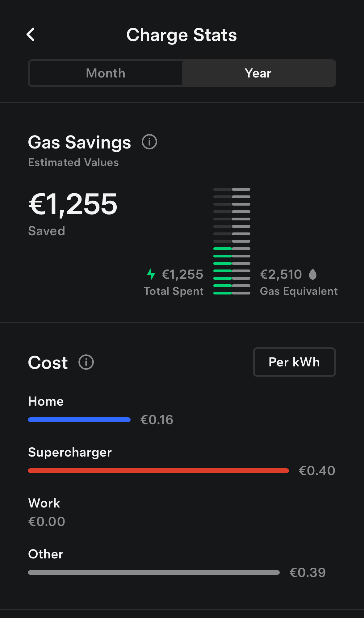Select the Home cost row label
Viewport: 364px width, 618px height.
tap(46, 401)
